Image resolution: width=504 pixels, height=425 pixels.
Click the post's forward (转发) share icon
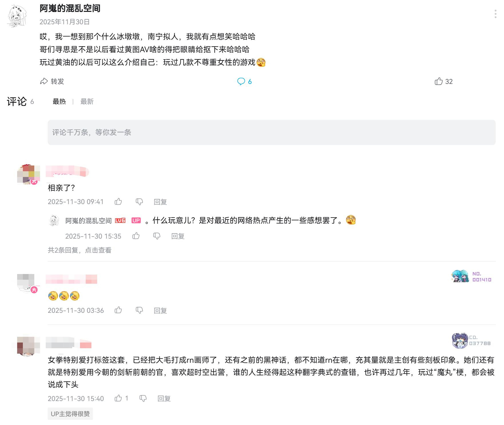click(x=44, y=81)
